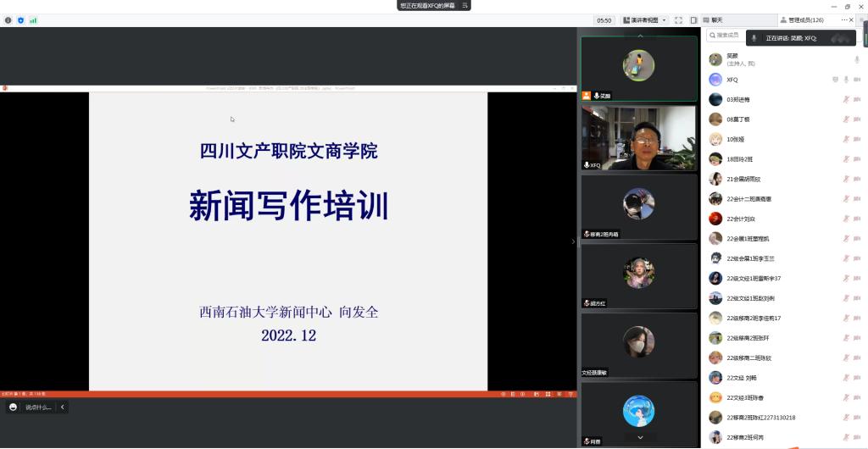This screenshot has height=449, width=868.
Task: Open the blue security shield icon
Action: (21, 20)
